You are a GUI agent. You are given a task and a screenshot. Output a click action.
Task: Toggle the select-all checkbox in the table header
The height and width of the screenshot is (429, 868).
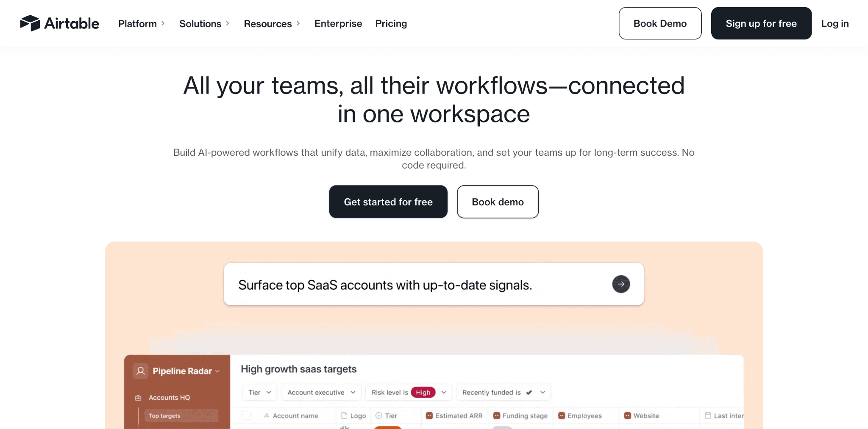tap(246, 415)
